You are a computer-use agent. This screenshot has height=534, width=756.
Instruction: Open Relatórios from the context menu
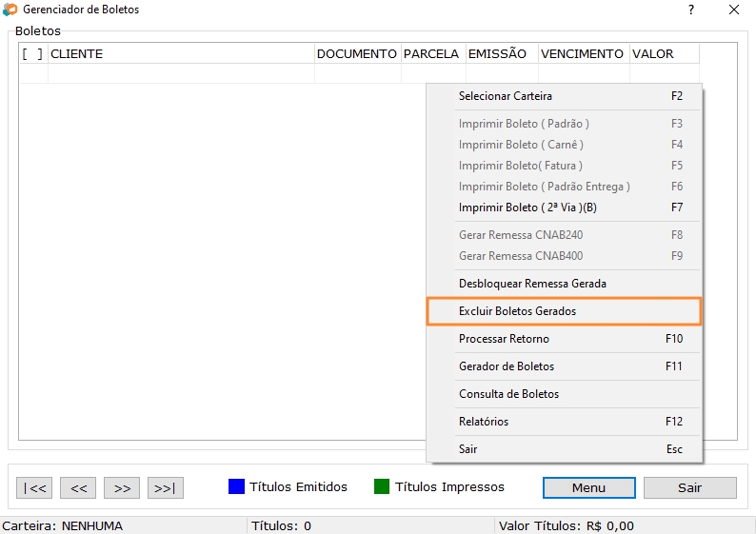(484, 422)
